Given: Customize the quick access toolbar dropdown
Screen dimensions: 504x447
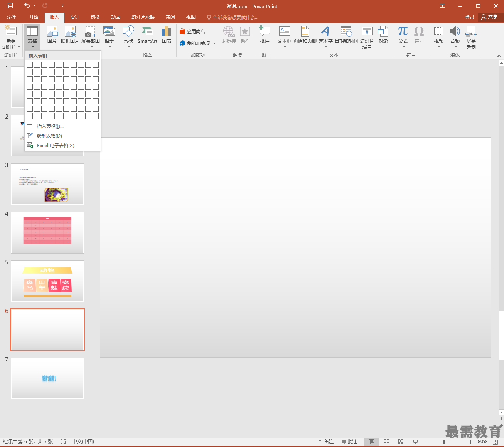Looking at the screenshot, I should (x=63, y=6).
